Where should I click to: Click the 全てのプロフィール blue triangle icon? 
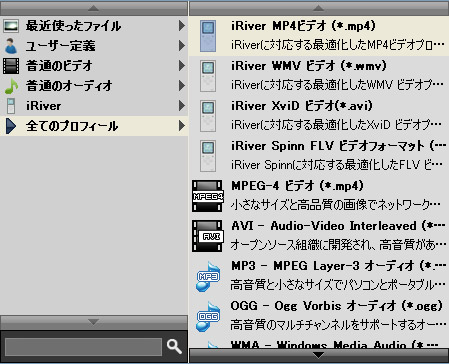click(11, 126)
